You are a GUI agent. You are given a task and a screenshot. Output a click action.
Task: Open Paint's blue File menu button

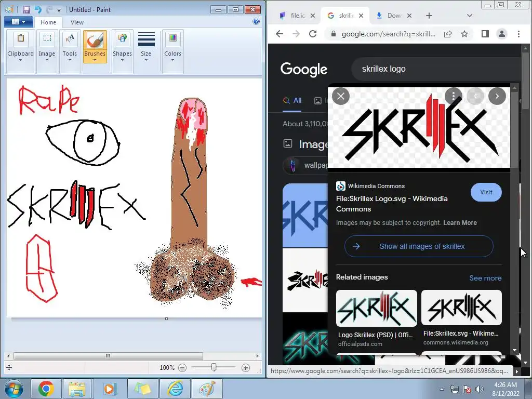[19, 22]
